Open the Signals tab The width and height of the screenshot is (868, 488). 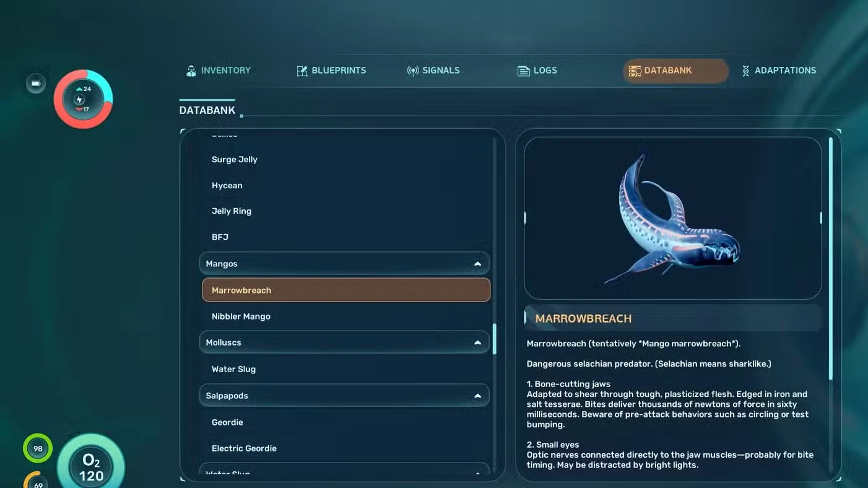pos(433,71)
